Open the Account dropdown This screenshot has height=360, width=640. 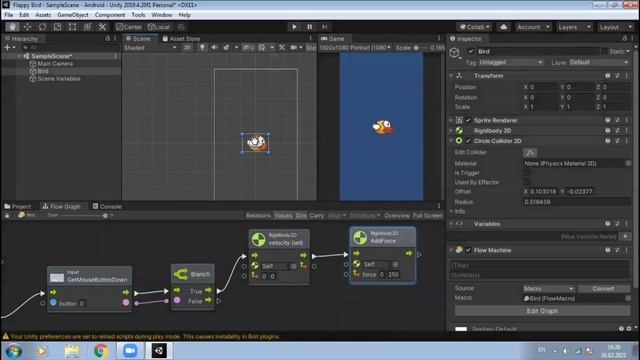tap(533, 27)
